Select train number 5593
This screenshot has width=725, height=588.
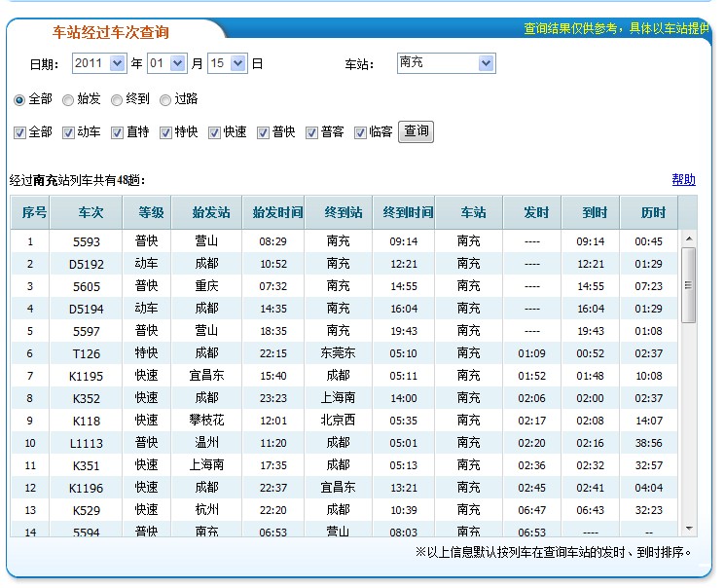point(87,242)
